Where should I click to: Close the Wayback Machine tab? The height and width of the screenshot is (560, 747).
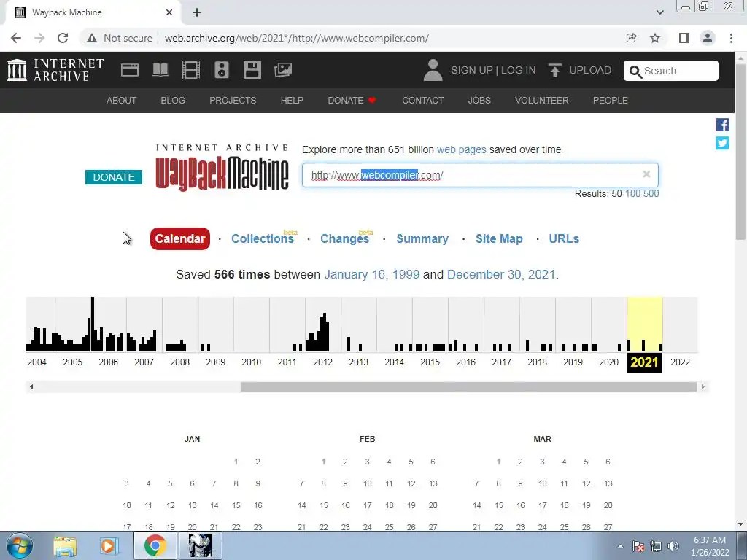pos(169,12)
